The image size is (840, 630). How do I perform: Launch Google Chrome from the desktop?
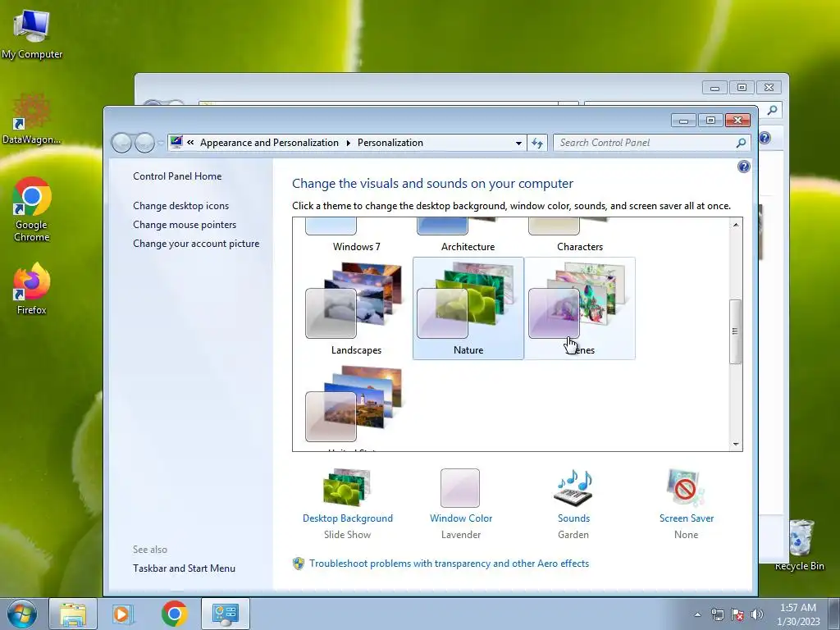(x=32, y=209)
